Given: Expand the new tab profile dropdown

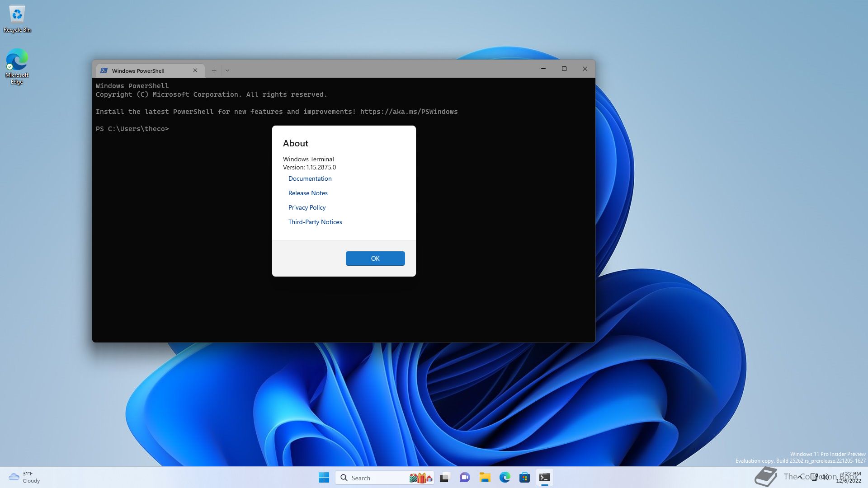Looking at the screenshot, I should click(227, 70).
